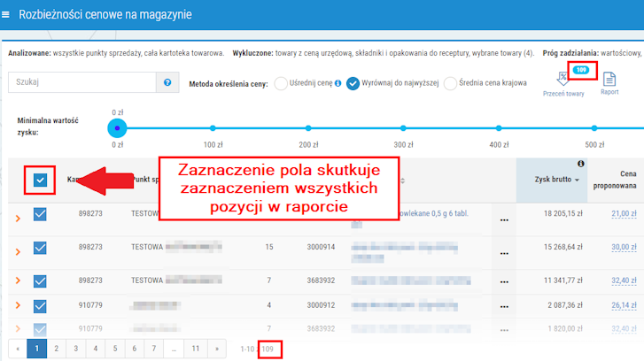
Task: Jump to page 11 in pagination
Action: click(x=197, y=349)
